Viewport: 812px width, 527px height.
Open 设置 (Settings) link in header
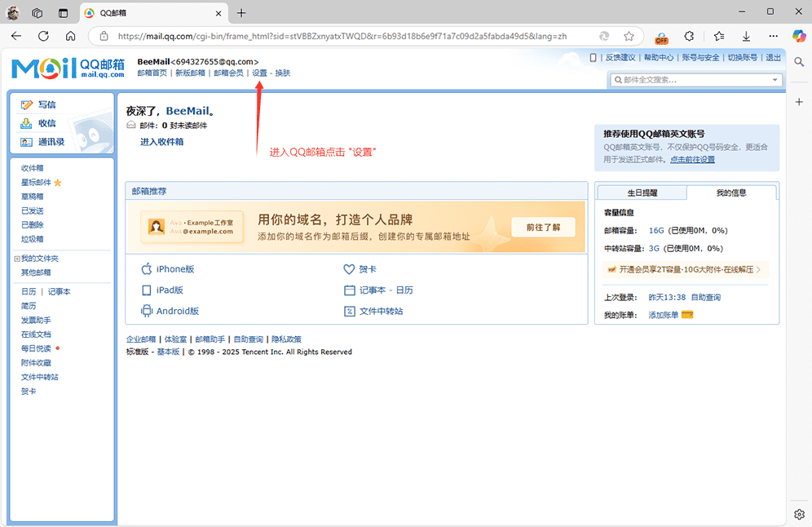(x=259, y=73)
